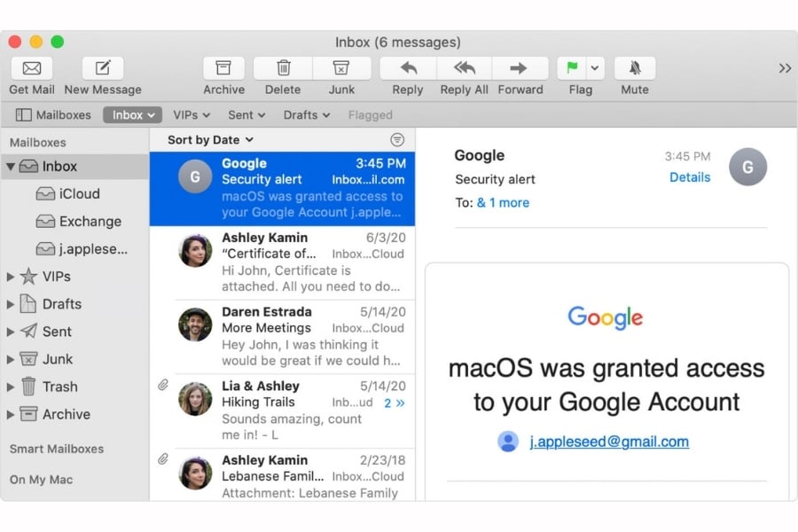Reply to the Google email
Screen dimensions: 798x532
point(408,68)
